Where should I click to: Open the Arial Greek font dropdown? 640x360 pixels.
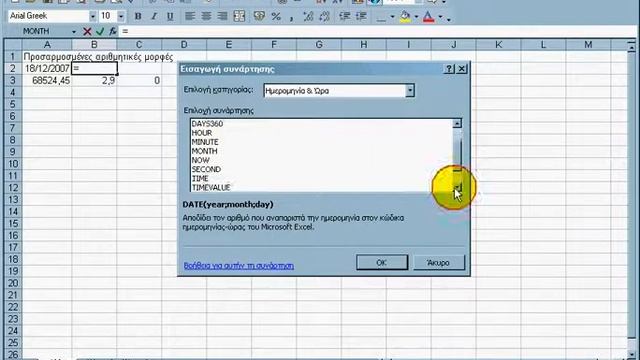click(93, 16)
